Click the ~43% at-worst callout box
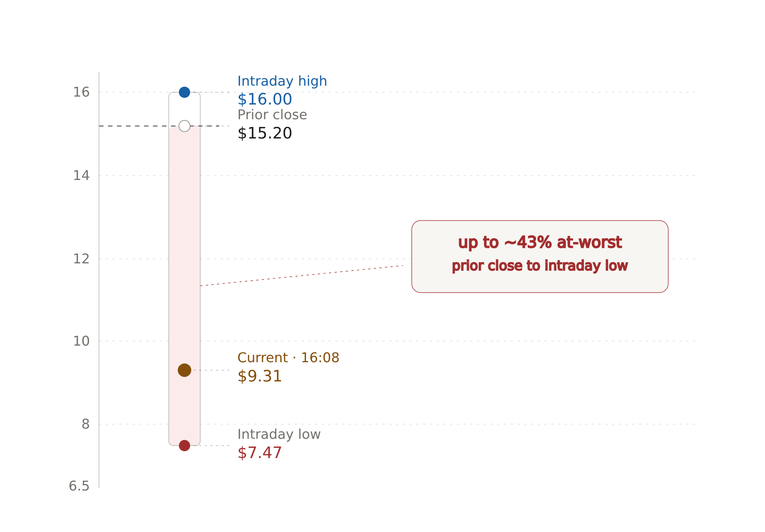 540,257
